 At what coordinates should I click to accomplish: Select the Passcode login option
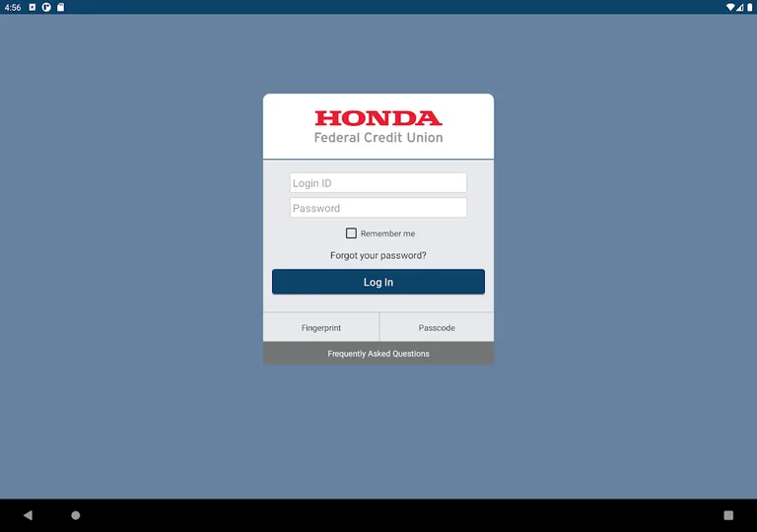(x=437, y=328)
